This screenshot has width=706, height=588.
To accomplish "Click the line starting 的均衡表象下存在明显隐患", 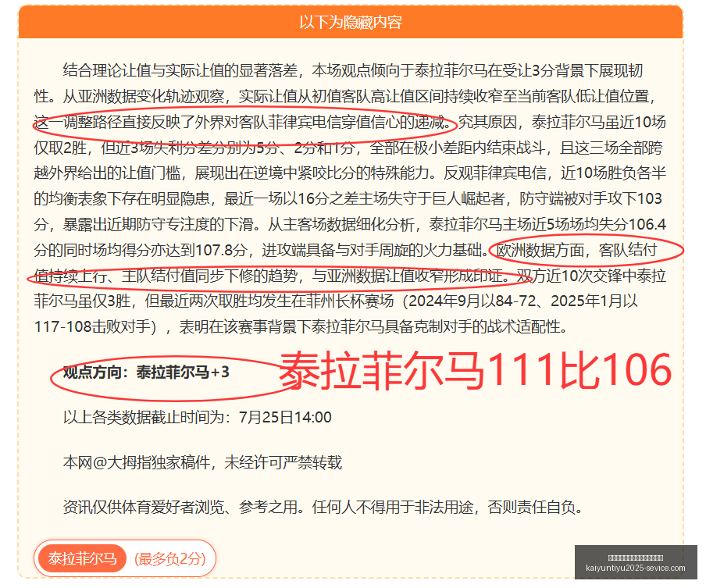I will (x=348, y=198).
